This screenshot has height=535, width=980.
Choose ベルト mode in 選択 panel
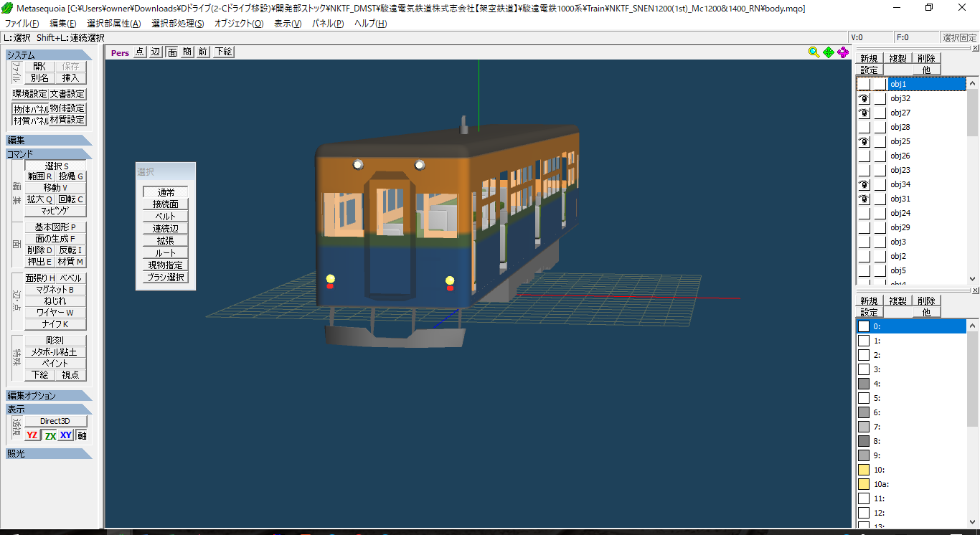tap(166, 216)
